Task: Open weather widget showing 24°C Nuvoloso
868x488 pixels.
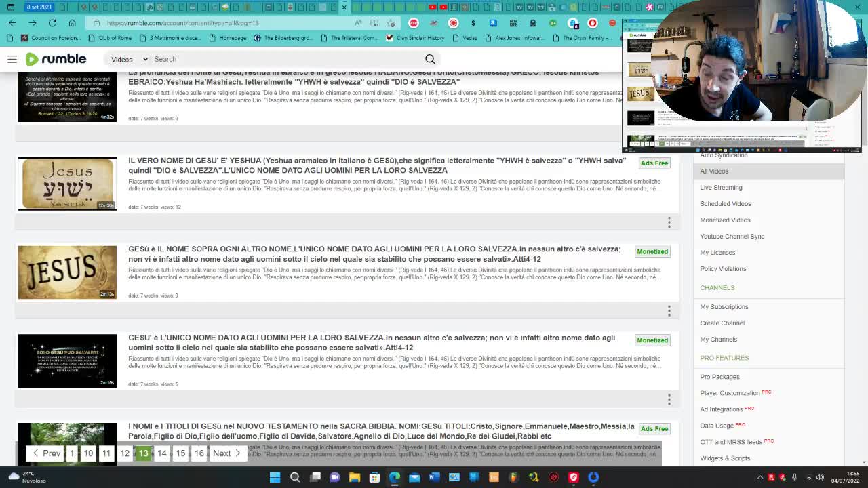Action: point(26,477)
